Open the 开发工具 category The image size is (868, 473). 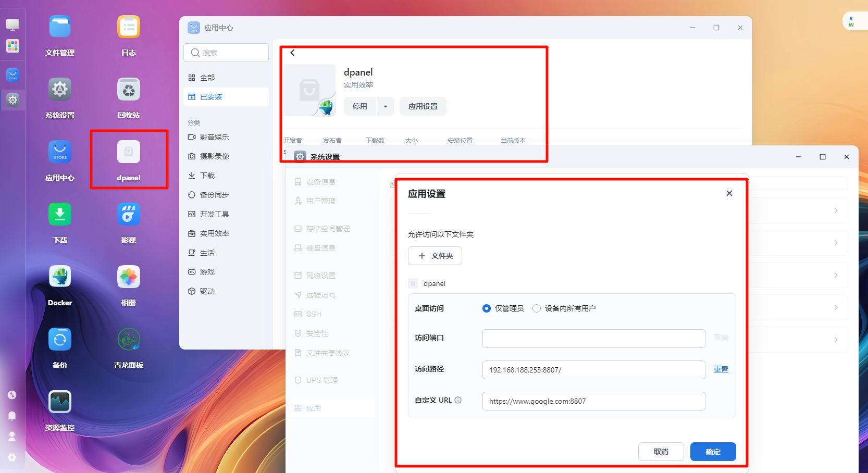click(x=214, y=214)
